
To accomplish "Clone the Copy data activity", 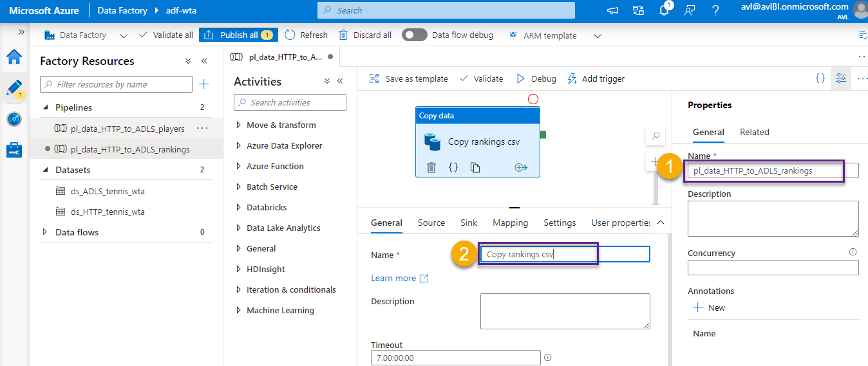I will pos(475,167).
